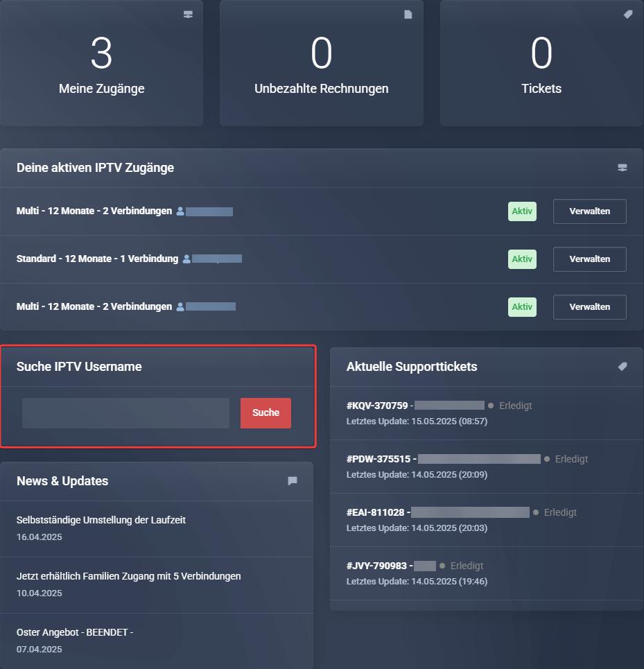Viewport: 644px width, 669px height.
Task: Click the document icon in Unbezahlte Rechnungen card
Action: (408, 15)
